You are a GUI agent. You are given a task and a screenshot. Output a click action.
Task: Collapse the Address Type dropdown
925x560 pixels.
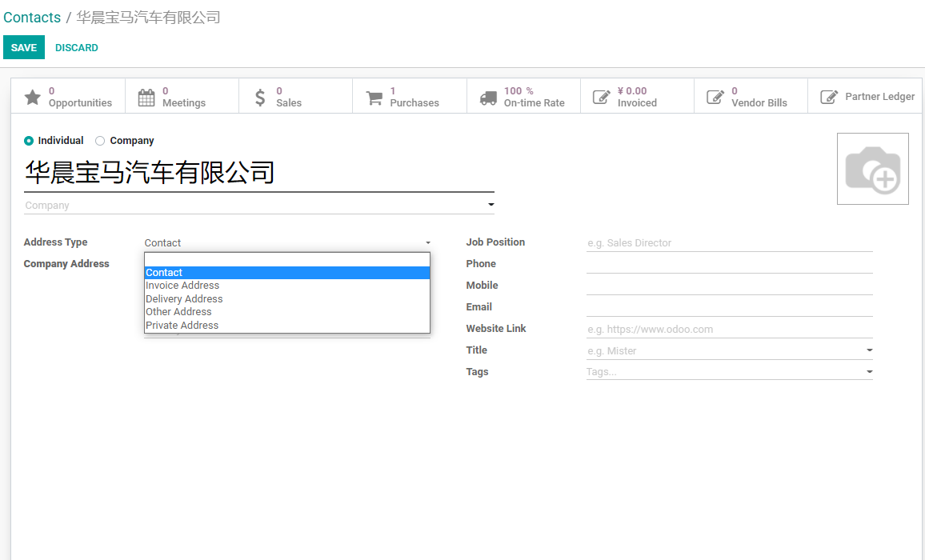pos(428,242)
